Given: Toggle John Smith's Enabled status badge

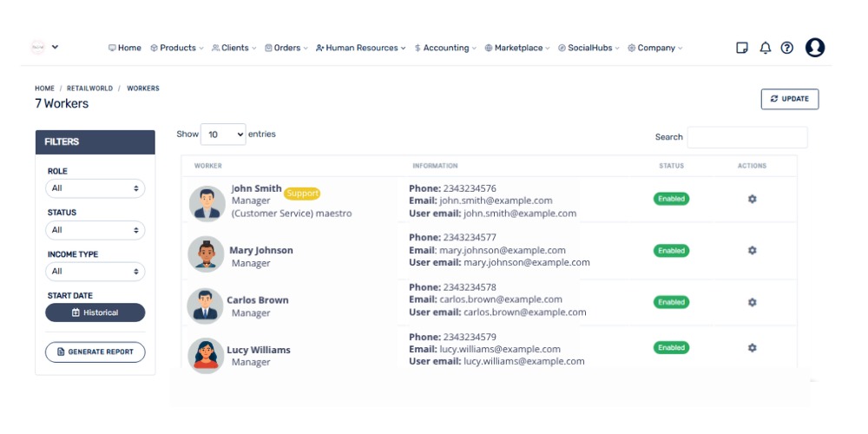Looking at the screenshot, I should tap(671, 199).
